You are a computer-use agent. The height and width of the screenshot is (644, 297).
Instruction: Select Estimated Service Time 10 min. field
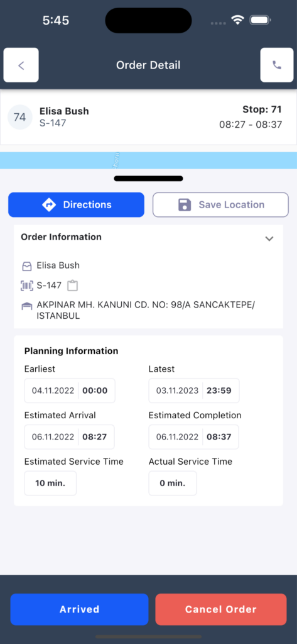point(50,483)
